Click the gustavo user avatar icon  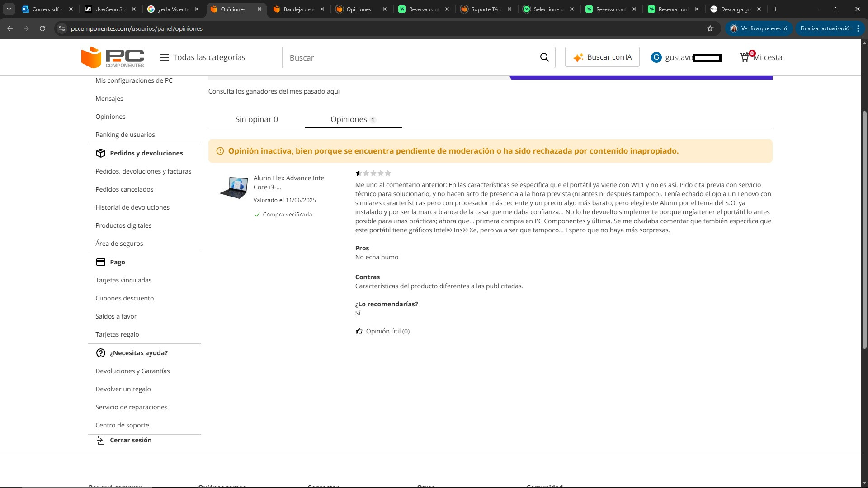pos(656,57)
